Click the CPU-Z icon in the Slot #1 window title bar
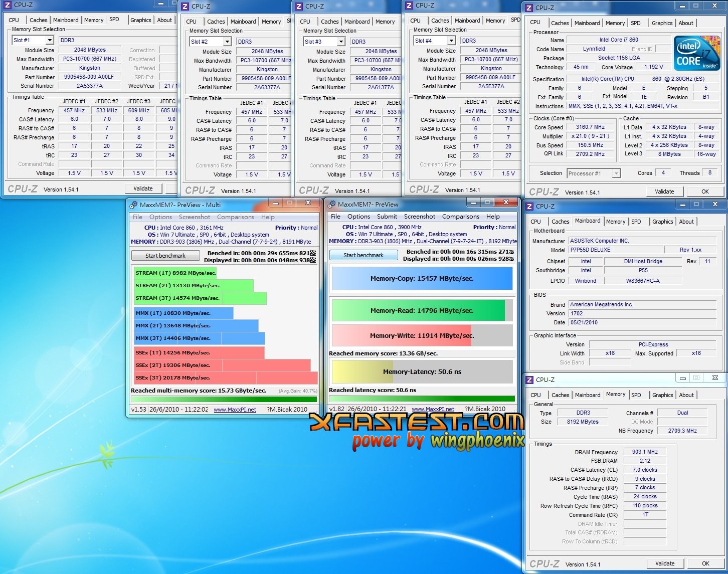Screen dimensions: 728x574 tap(8, 5)
